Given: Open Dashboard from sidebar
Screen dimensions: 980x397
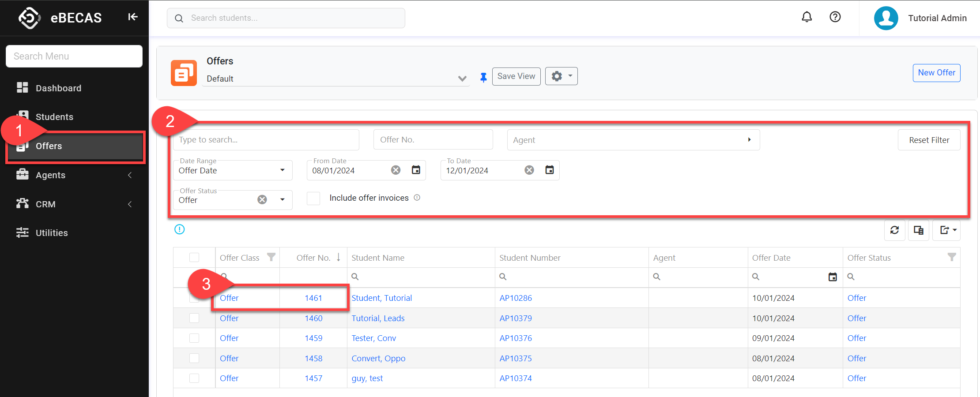Looking at the screenshot, I should click(x=58, y=88).
